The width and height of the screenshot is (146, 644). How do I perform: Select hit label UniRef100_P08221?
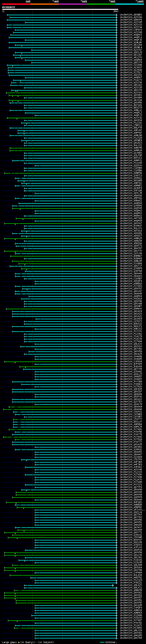pos(131,583)
